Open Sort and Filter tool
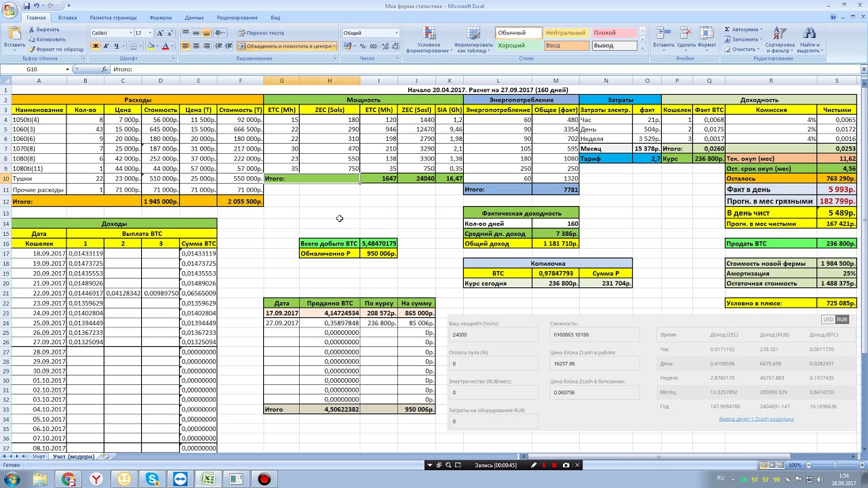The image size is (868, 488). pyautogui.click(x=780, y=39)
